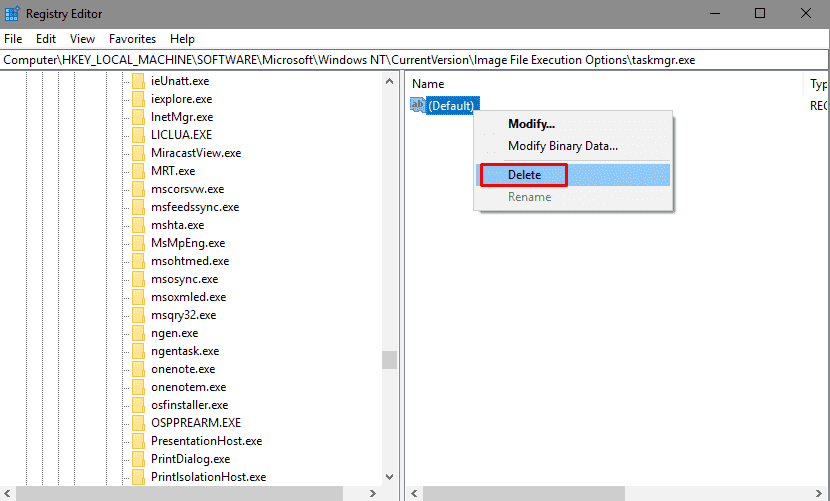The image size is (830, 501).
Task: Click the onenotem.exe folder icon
Action: pyautogui.click(x=138, y=387)
